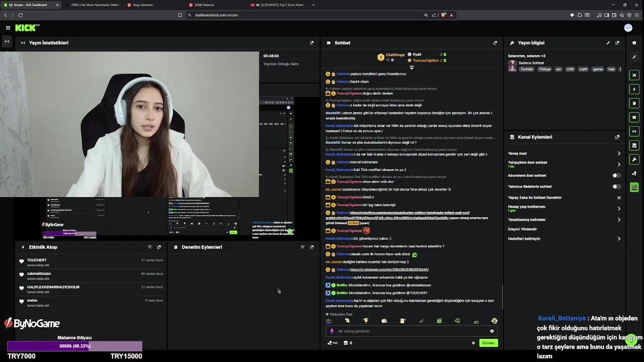Click the Malzeme ihtiyacı goal progress bar
Viewport: 644px width, 362px height.
[x=74, y=346]
